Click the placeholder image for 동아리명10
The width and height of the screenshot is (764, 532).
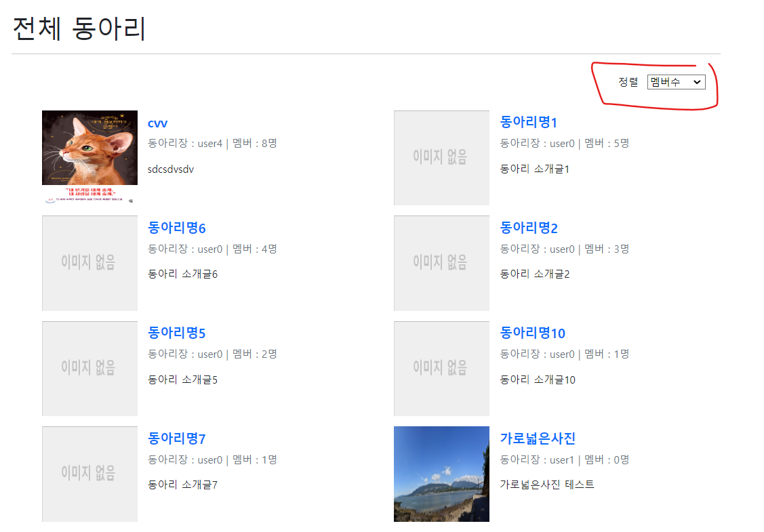click(x=441, y=368)
